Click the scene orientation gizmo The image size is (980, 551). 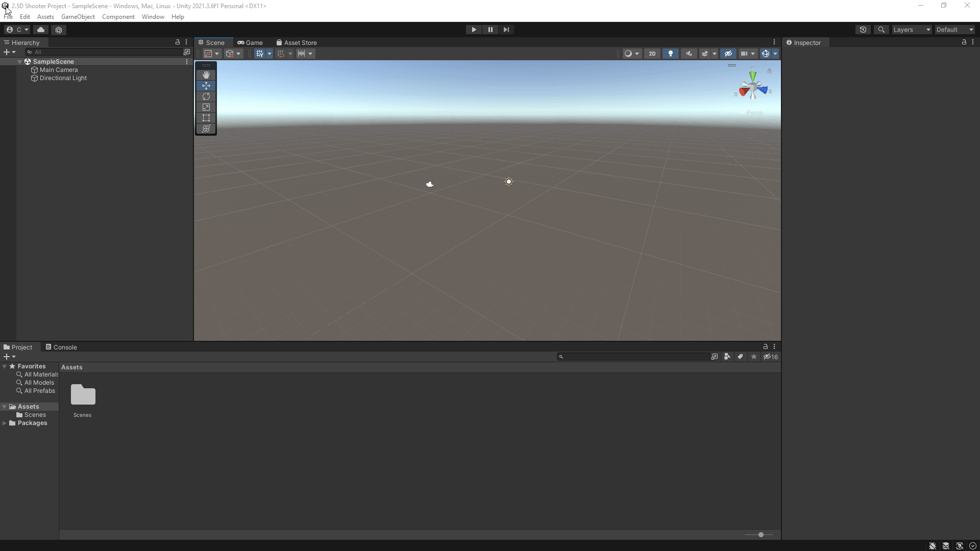tap(753, 87)
